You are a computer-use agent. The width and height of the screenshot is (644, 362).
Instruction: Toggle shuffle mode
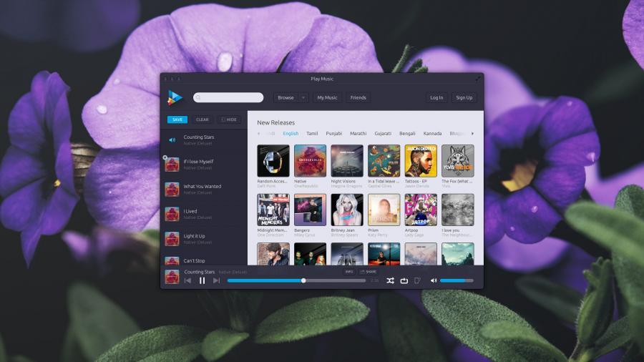[390, 281]
